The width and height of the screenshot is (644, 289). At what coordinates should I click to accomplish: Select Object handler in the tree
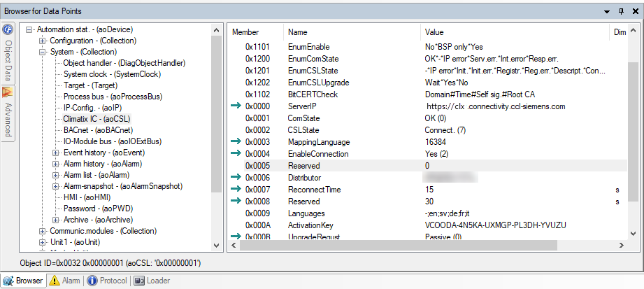(x=124, y=63)
